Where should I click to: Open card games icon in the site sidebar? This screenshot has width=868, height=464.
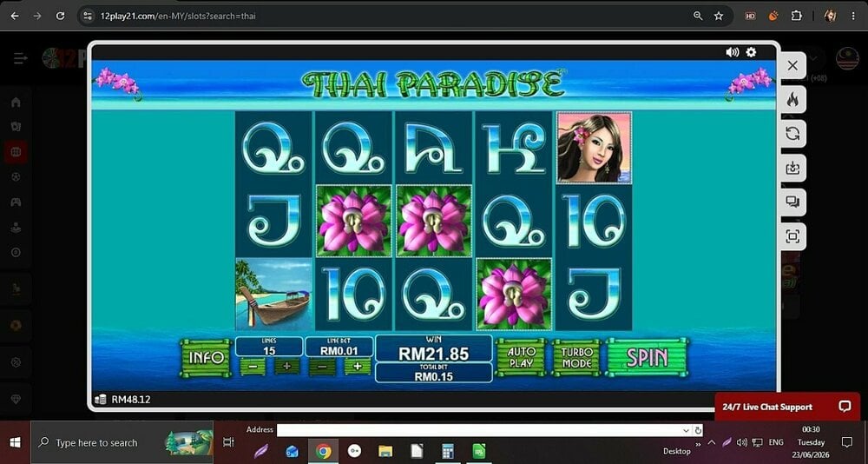coord(16,127)
